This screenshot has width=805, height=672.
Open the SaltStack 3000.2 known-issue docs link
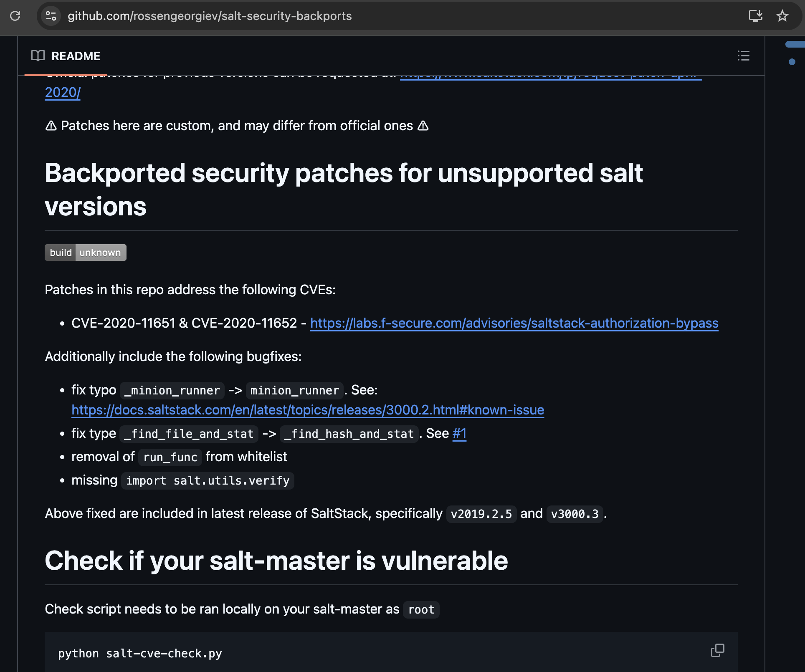pyautogui.click(x=308, y=410)
